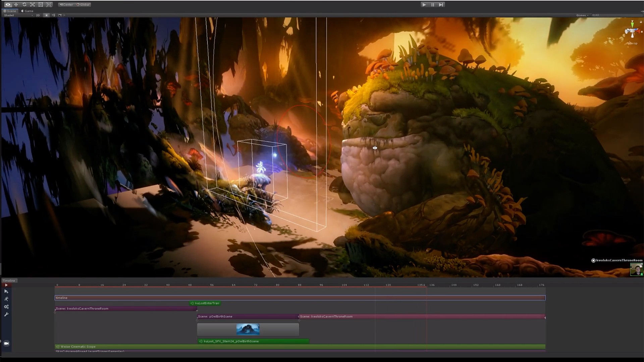Toggle scene lighting sun button
This screenshot has height=362, width=644.
[46, 15]
